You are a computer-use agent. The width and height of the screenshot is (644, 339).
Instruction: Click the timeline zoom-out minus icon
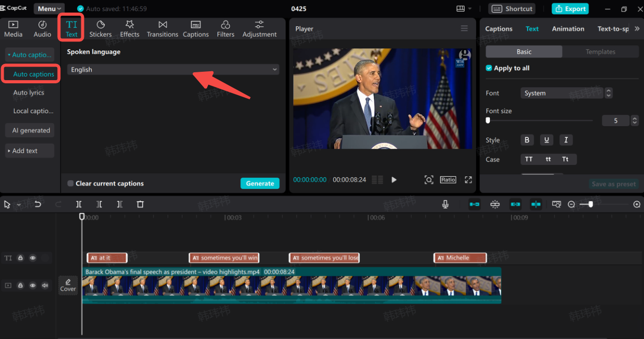pos(572,204)
